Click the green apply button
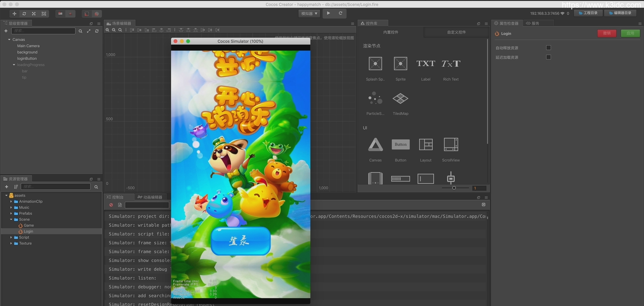Image resolution: width=644 pixels, height=306 pixels. pyautogui.click(x=630, y=33)
